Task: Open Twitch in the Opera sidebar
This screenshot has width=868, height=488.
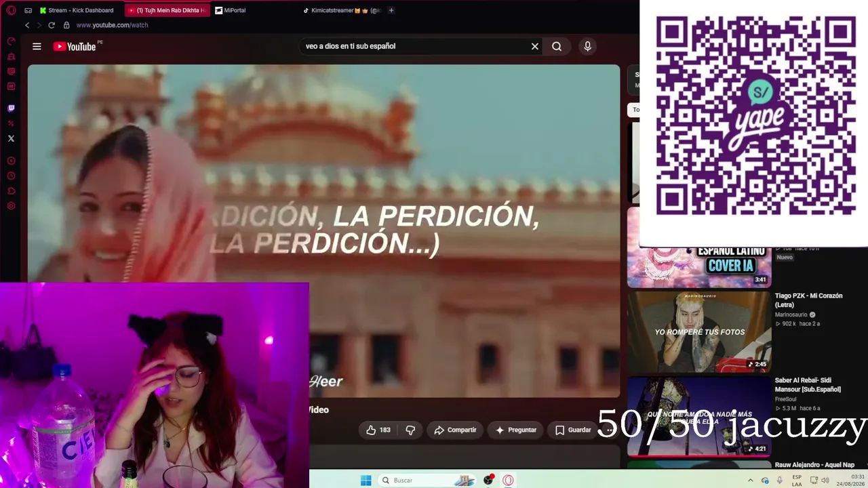Action: tap(11, 108)
